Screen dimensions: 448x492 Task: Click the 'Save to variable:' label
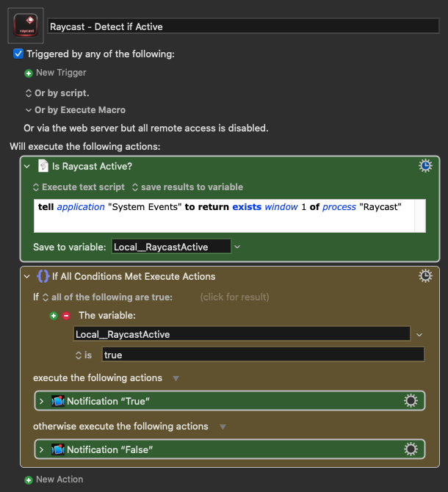click(70, 247)
